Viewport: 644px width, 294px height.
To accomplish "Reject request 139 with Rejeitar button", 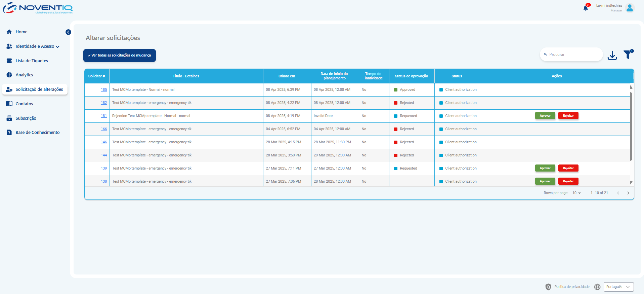I will (568, 168).
